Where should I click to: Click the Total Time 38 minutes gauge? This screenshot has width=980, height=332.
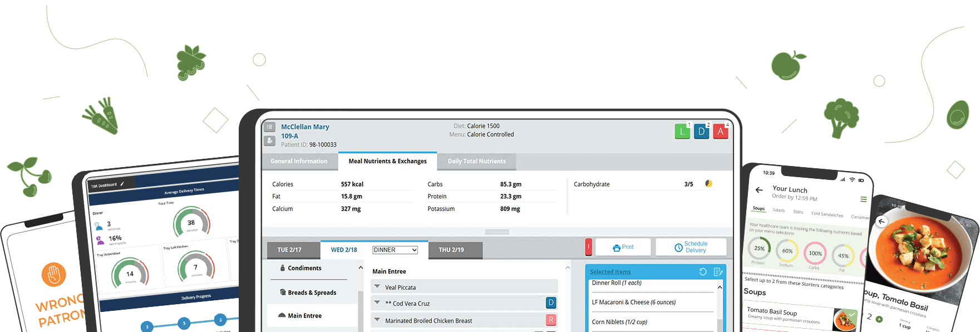pos(191,223)
